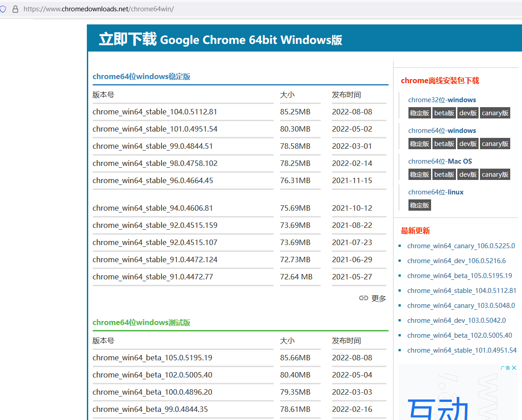The image size is (522, 420).
Task: Open chrome_win64_stable_99.0.4844.51 download
Action: point(152,146)
